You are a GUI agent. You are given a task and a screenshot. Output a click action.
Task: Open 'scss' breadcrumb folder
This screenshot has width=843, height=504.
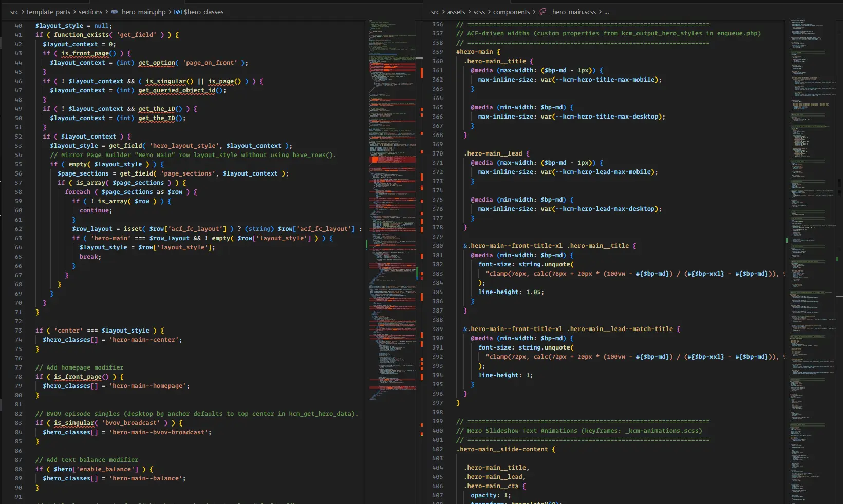pos(479,12)
